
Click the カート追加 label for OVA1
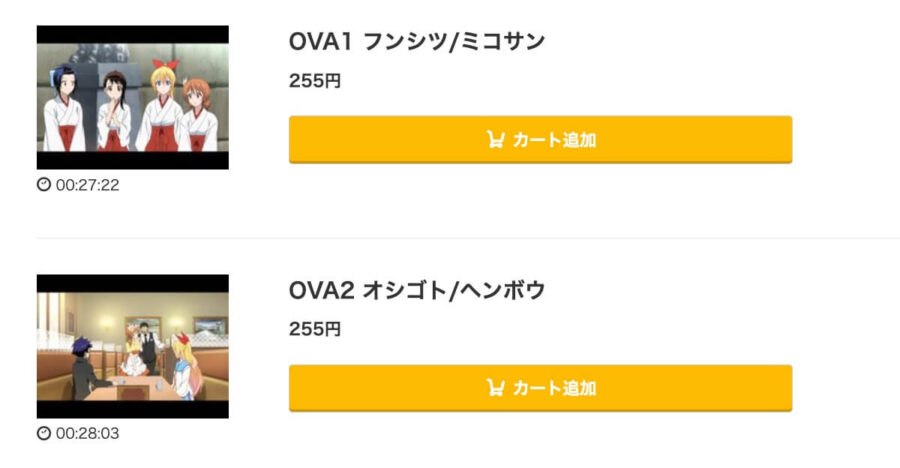(x=554, y=140)
